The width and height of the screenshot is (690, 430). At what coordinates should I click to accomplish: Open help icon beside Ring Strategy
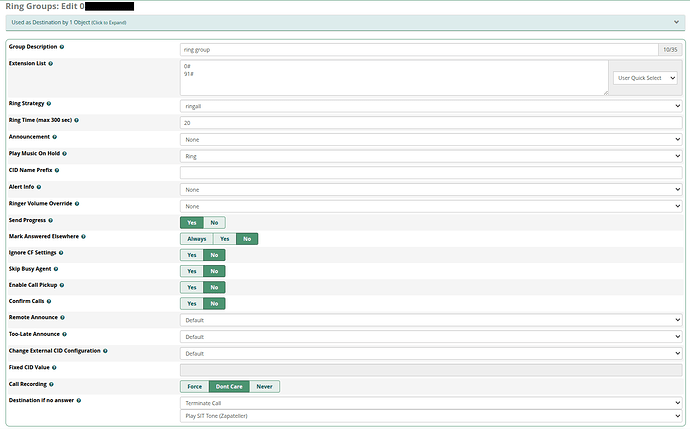point(49,103)
